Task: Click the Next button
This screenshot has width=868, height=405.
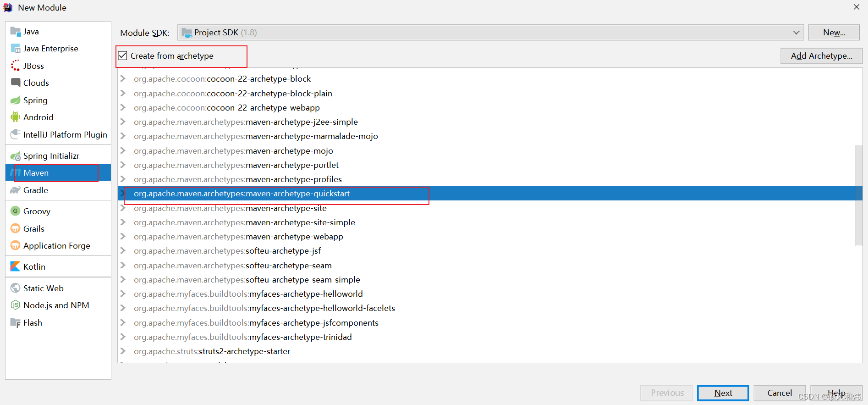Action: coord(723,393)
